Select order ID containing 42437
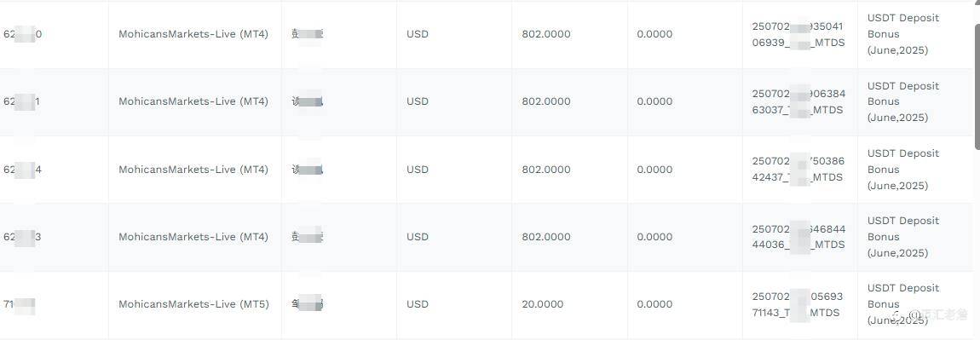The height and width of the screenshot is (340, 980). click(x=798, y=170)
